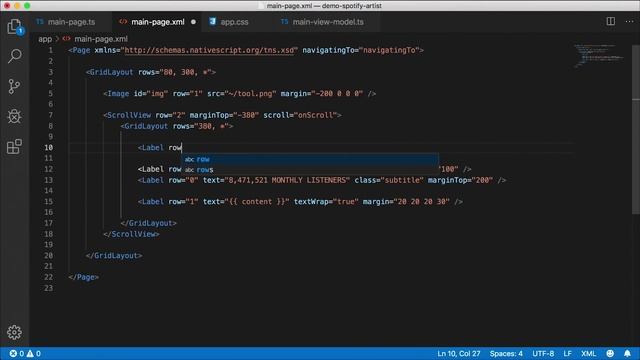Image resolution: width=640 pixels, height=360 pixels.
Task: Click the vertical editor scrollbar
Action: (x=636, y=129)
